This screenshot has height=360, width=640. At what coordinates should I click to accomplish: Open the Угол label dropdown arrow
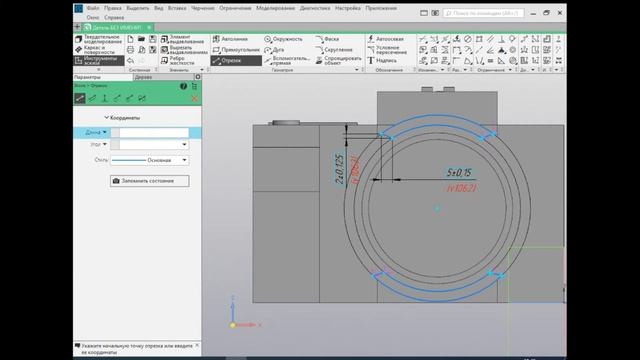coord(105,144)
